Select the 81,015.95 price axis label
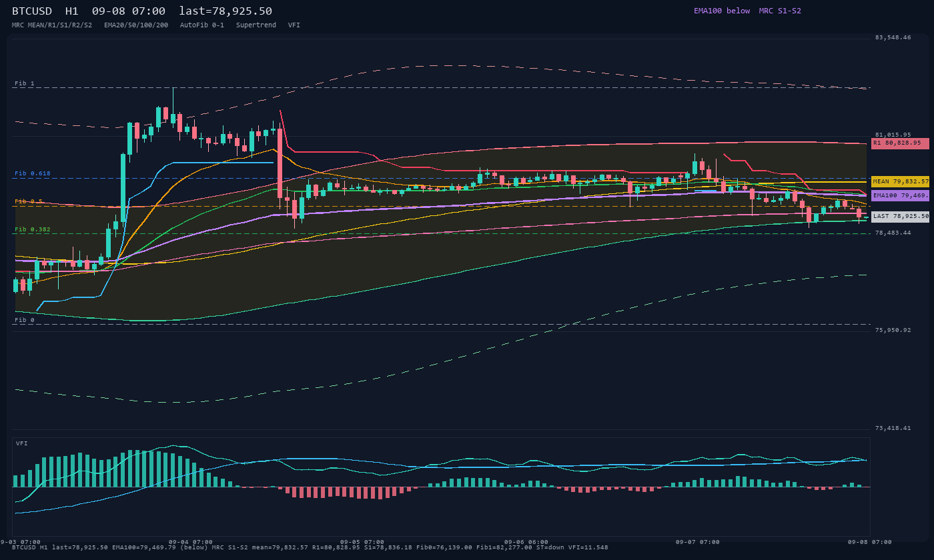Screen dimensions: 934x560 click(893, 135)
